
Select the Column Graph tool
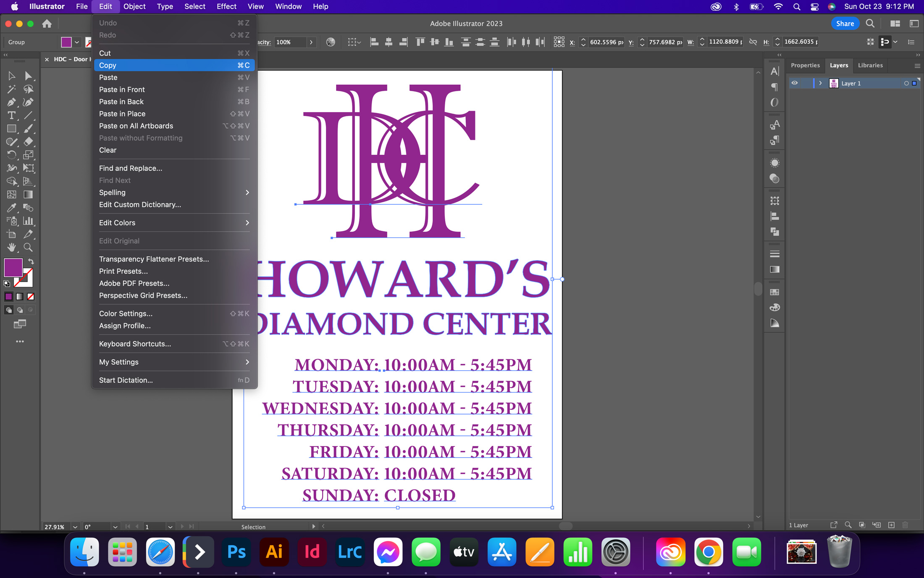coord(28,221)
